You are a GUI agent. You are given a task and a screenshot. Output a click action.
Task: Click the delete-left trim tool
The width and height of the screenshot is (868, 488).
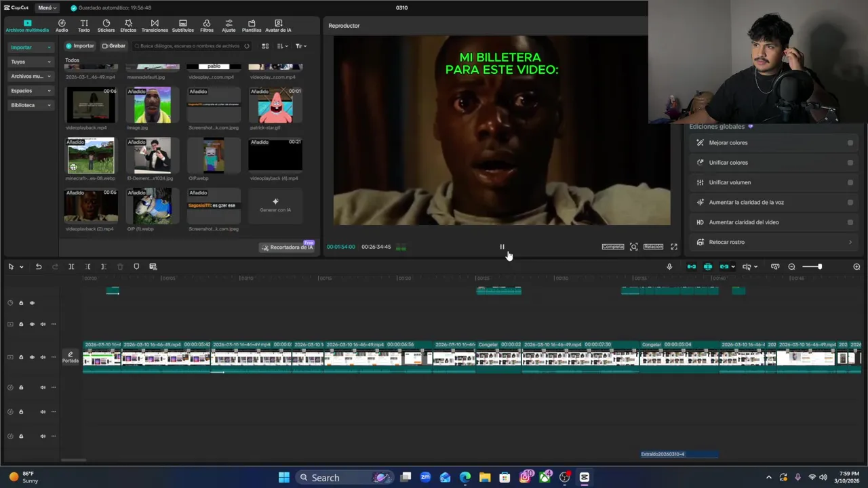[x=87, y=266]
